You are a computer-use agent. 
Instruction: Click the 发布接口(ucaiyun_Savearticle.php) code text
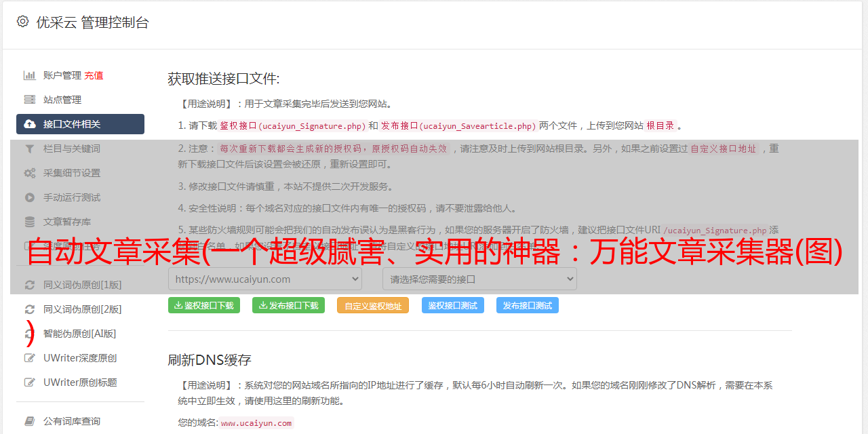click(459, 125)
